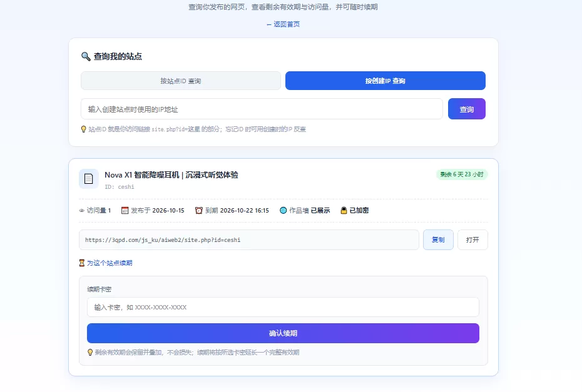Click the 查询我的站点 heading

click(118, 56)
